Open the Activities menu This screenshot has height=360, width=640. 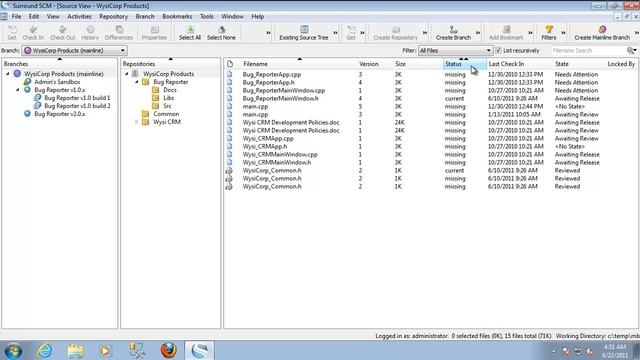(79, 17)
